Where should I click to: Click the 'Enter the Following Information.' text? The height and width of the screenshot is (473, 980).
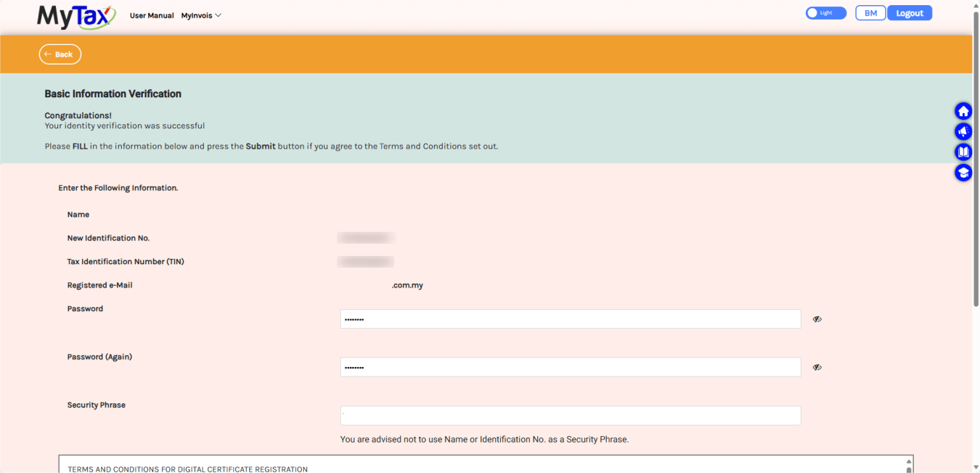pos(118,188)
